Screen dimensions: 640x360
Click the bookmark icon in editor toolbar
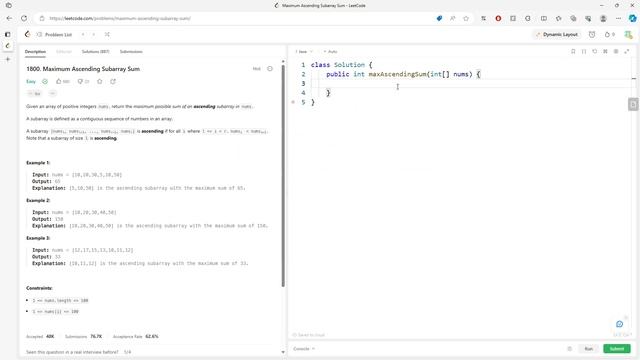[573, 51]
